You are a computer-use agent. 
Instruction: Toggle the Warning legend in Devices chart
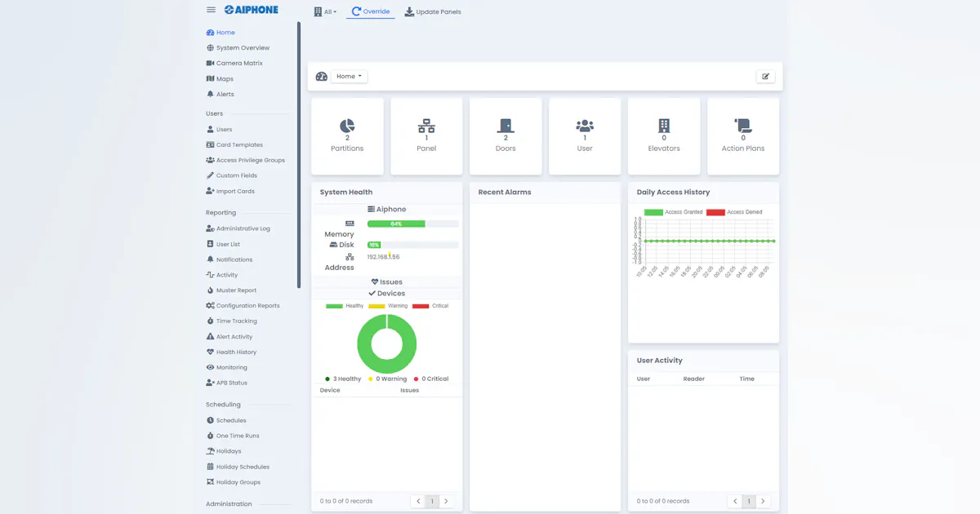(x=388, y=306)
